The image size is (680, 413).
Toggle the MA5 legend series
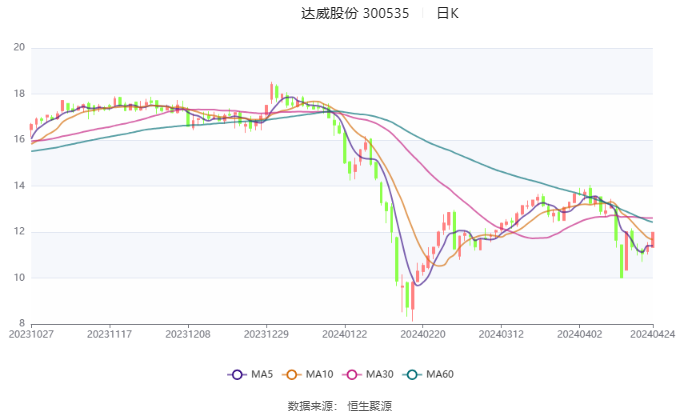coord(250,374)
